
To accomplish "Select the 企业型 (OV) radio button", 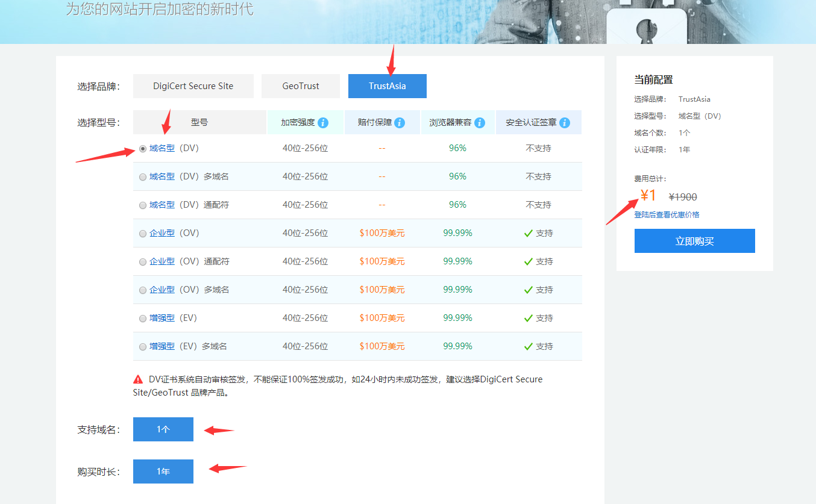I will click(143, 234).
